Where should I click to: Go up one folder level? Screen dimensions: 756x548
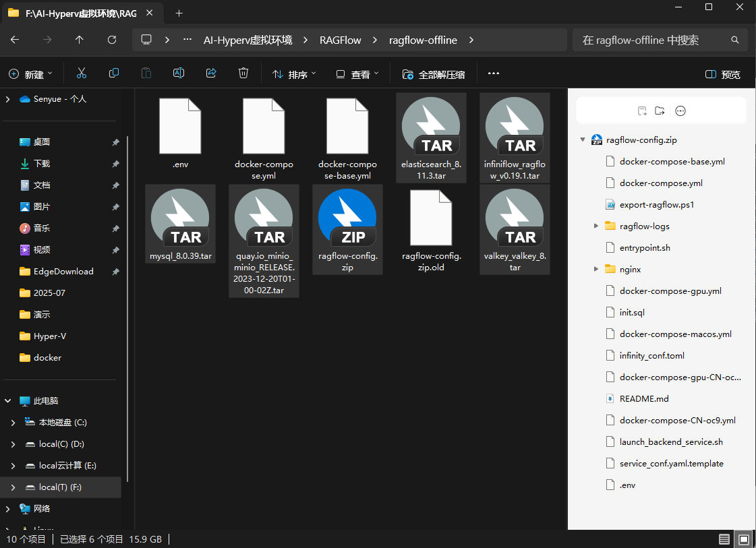[79, 40]
